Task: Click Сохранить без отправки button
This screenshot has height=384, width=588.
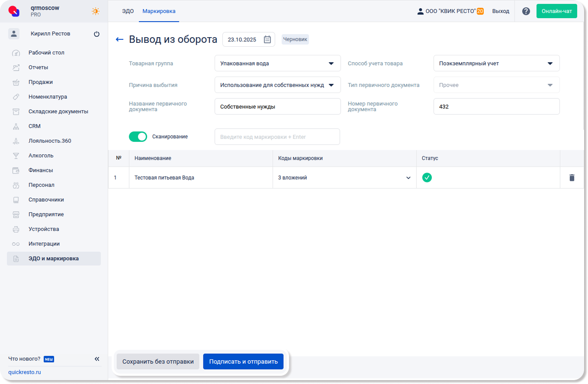Action: [158, 362]
